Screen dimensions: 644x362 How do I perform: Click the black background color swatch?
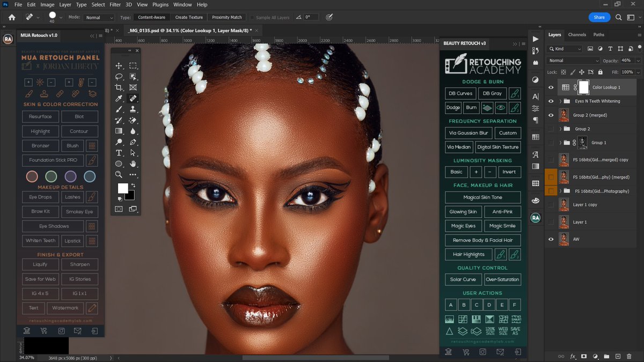click(130, 196)
